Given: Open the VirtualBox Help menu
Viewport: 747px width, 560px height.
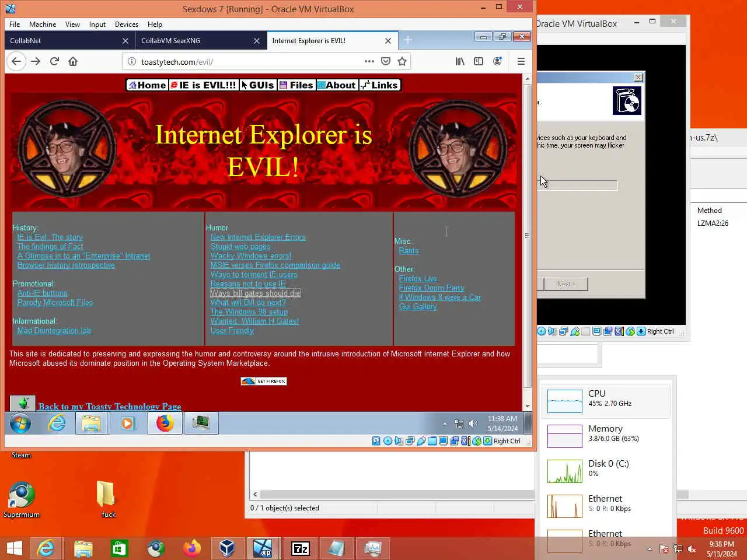Looking at the screenshot, I should pyautogui.click(x=155, y=24).
